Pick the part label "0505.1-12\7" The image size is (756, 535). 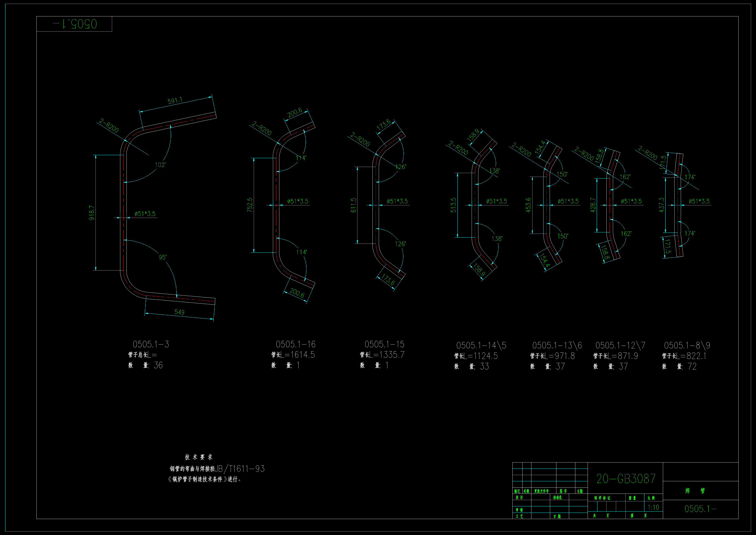tap(620, 345)
